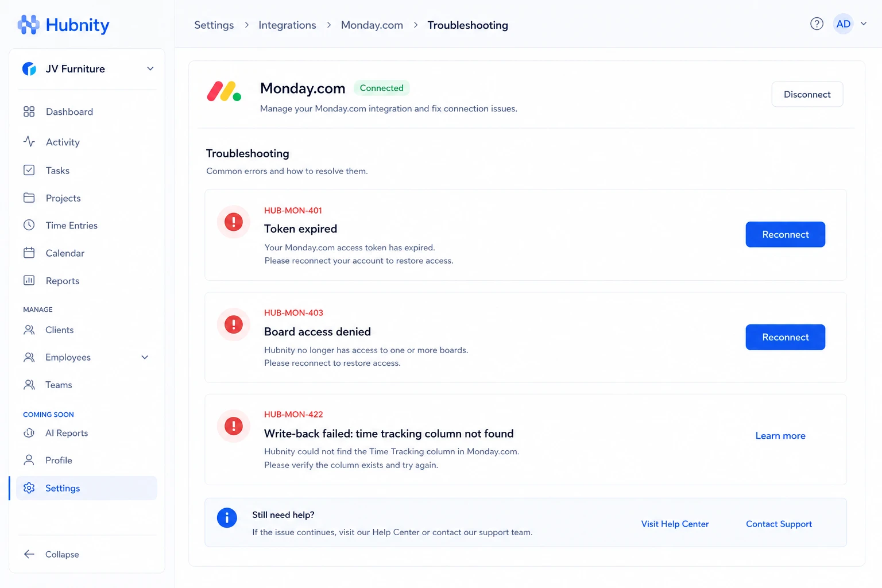Click the Token expired heading

[x=300, y=229]
